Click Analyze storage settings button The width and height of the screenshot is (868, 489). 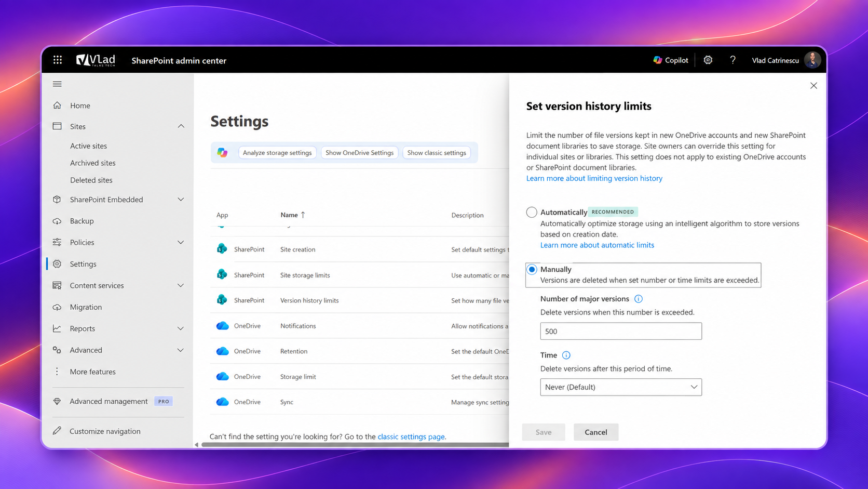[277, 153]
